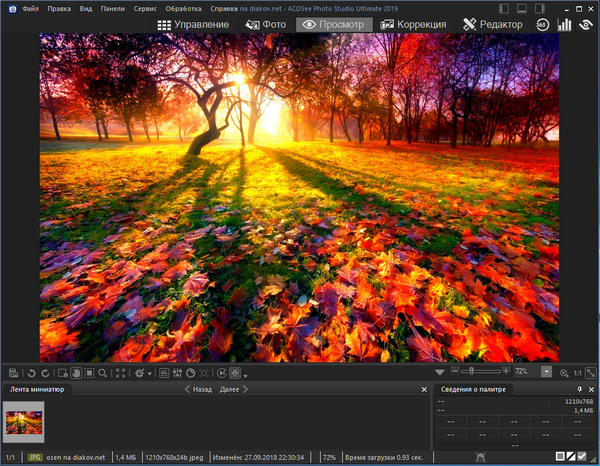This screenshot has height=466, width=600.
Task: Go to next image with Далее
Action: 231,389
